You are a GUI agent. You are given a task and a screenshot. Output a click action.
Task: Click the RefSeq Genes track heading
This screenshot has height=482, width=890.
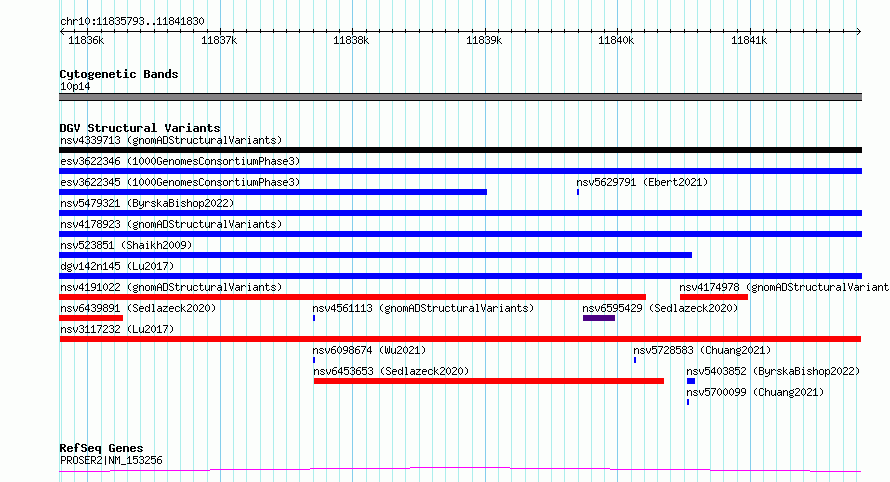click(101, 448)
